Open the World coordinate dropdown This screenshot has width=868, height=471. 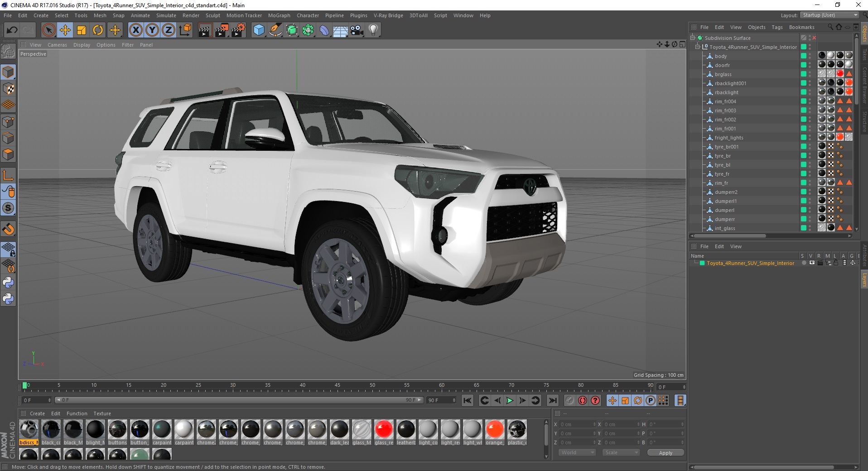click(577, 452)
